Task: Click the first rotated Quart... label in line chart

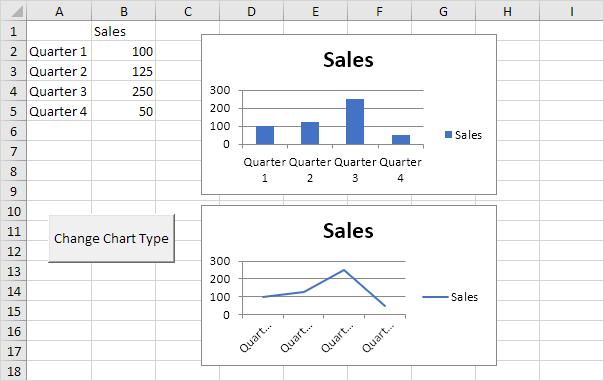Action: click(255, 338)
